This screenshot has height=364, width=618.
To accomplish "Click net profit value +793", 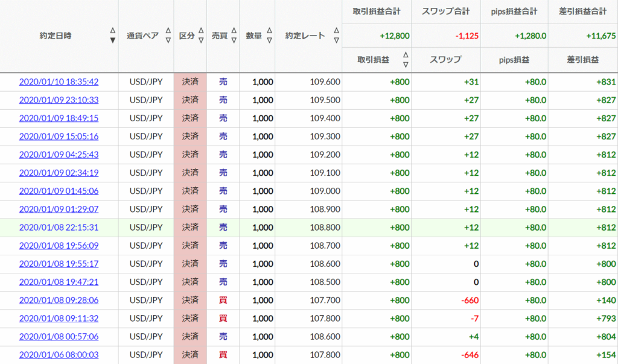I will (606, 319).
